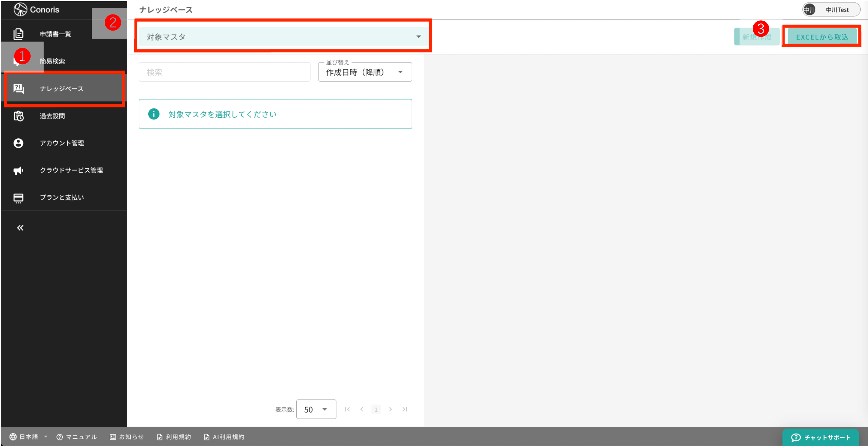Screen dimensions: 868x447
Task: Open チャットサポート button
Action: coord(820,437)
